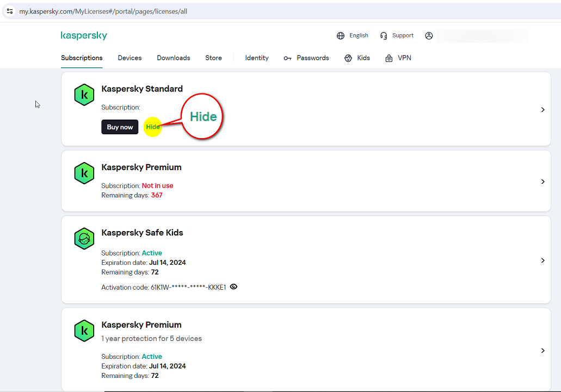This screenshot has height=392, width=561.
Task: Open the Devices tab
Action: 130,58
